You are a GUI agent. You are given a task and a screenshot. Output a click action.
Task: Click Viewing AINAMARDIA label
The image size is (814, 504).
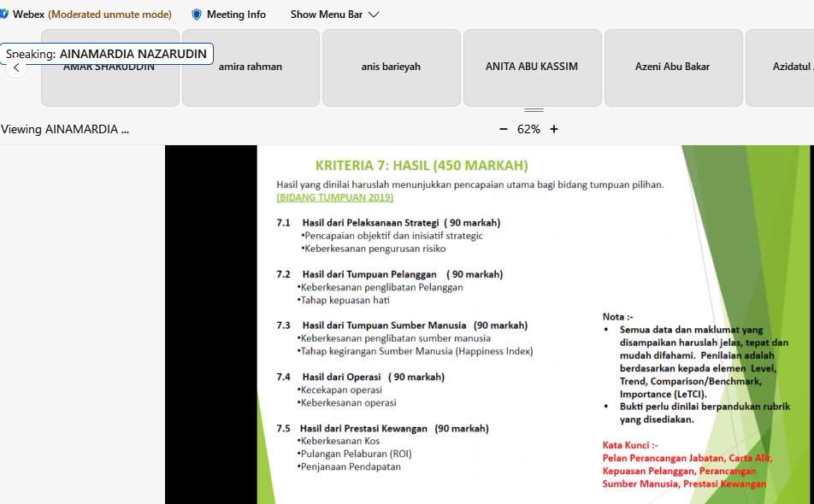pyautogui.click(x=65, y=129)
